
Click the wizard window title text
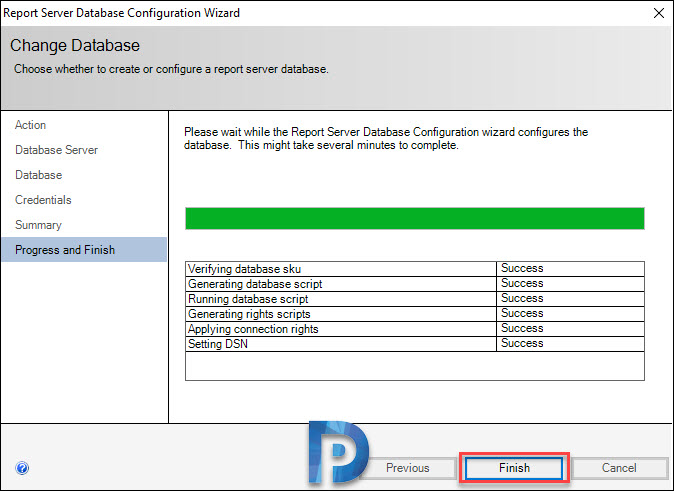coord(121,13)
